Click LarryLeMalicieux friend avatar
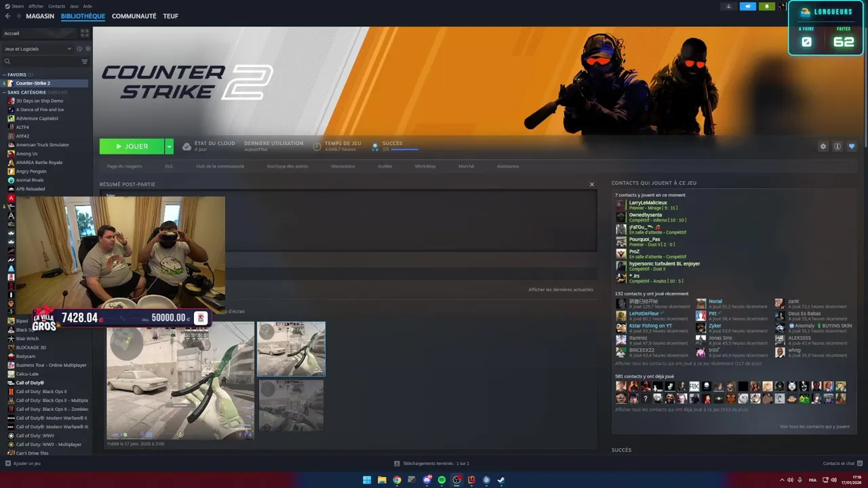This screenshot has height=488, width=868. point(620,205)
